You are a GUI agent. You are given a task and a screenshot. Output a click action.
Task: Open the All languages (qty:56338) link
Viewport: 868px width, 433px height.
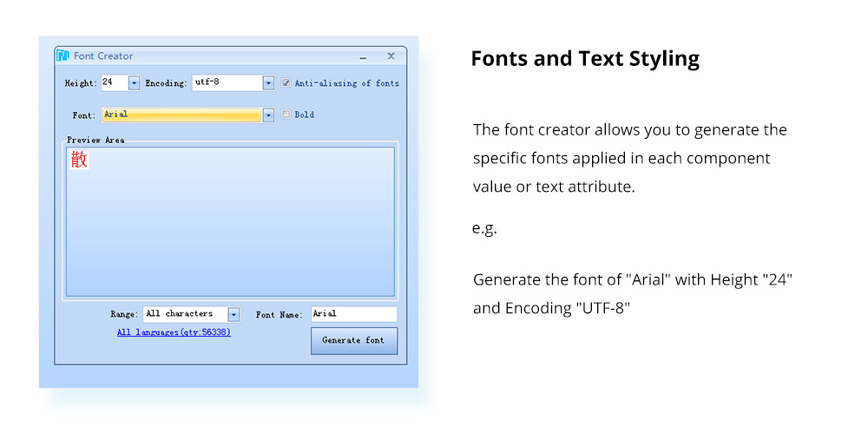click(174, 332)
